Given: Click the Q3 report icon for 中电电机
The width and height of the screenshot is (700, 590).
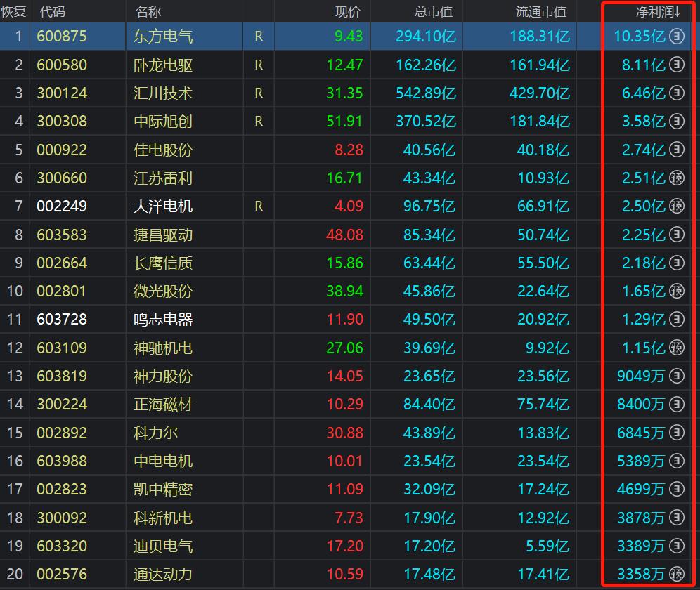Looking at the screenshot, I should (x=677, y=461).
